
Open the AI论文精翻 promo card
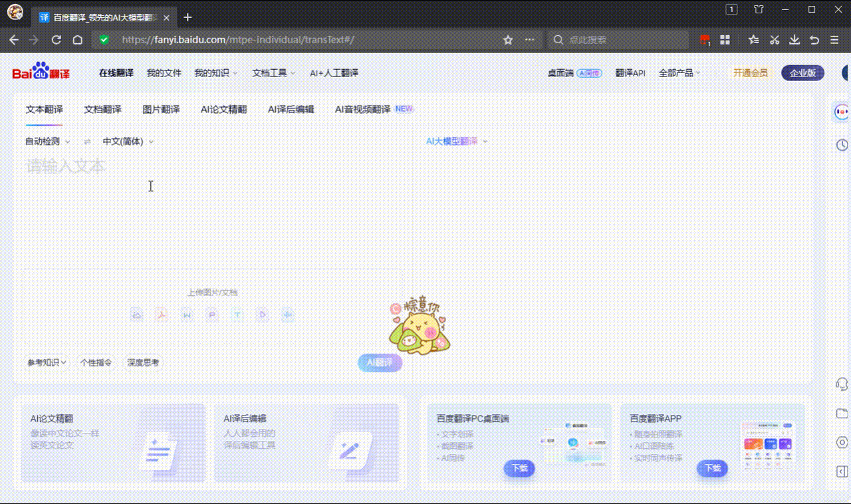pyautogui.click(x=113, y=443)
